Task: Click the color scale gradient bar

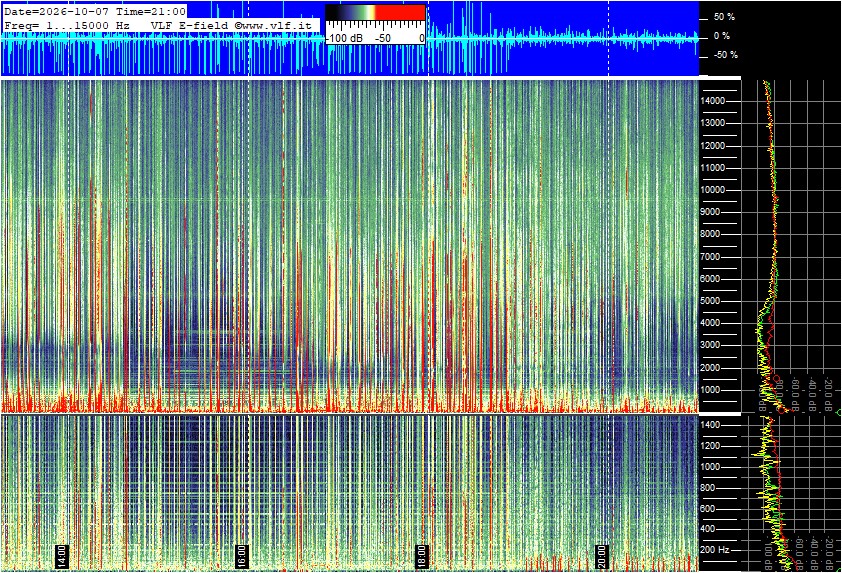Action: [x=375, y=12]
